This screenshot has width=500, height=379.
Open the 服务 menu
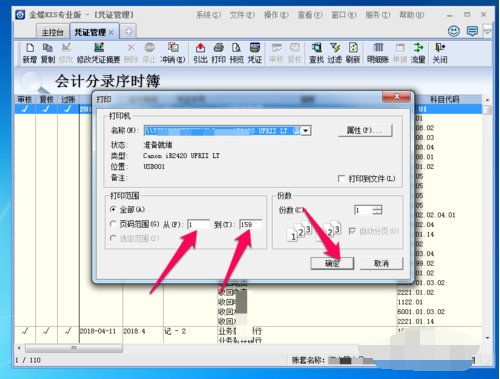coord(378,15)
